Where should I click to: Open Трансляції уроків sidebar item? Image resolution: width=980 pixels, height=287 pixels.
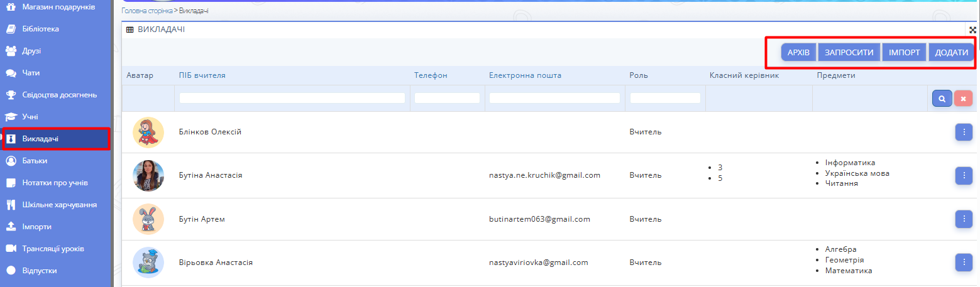[53, 249]
